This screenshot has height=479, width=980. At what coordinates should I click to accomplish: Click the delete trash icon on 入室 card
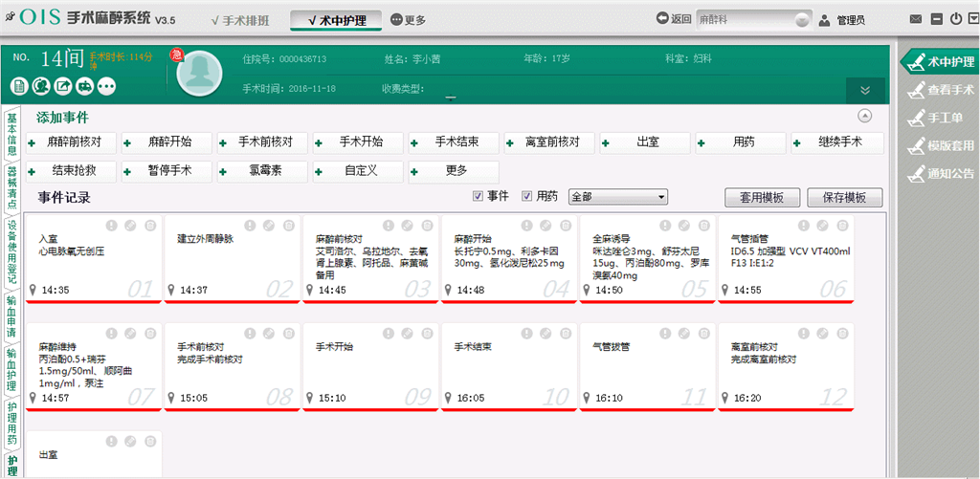(148, 225)
